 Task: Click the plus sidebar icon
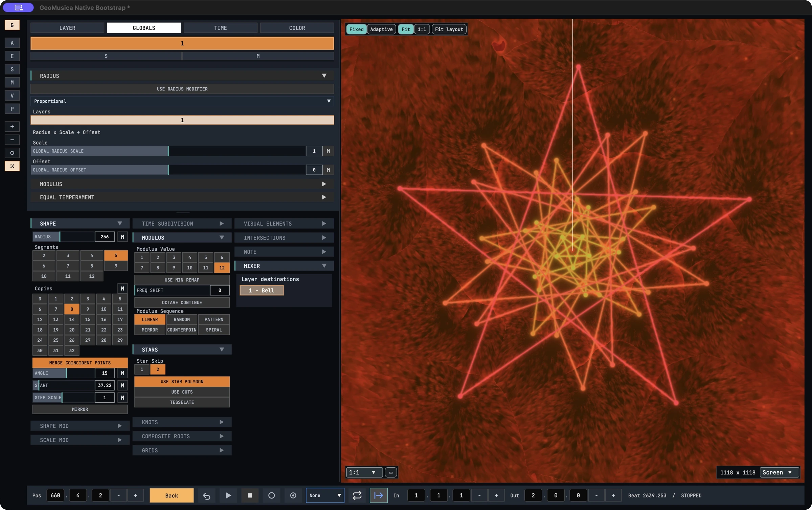pyautogui.click(x=12, y=127)
